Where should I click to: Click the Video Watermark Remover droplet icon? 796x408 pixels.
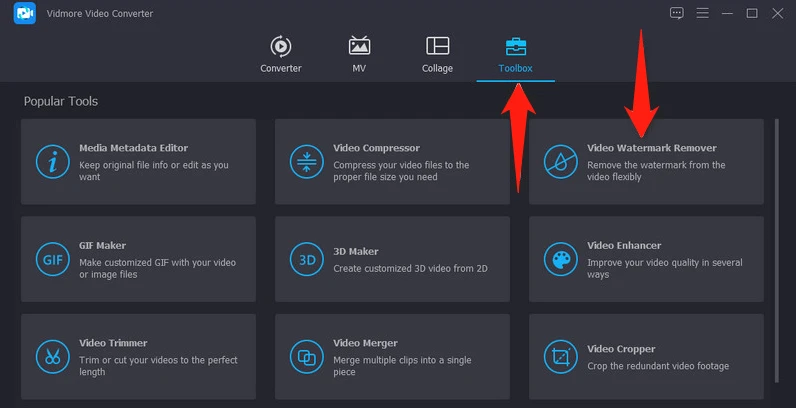point(560,162)
